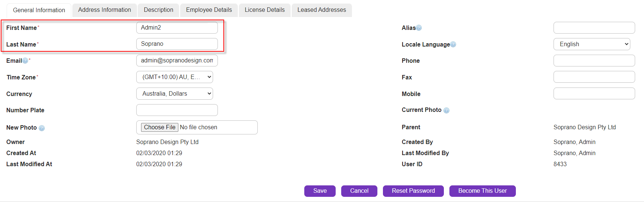Image resolution: width=644 pixels, height=202 pixels.
Task: Expand the Currency dropdown
Action: 175,94
